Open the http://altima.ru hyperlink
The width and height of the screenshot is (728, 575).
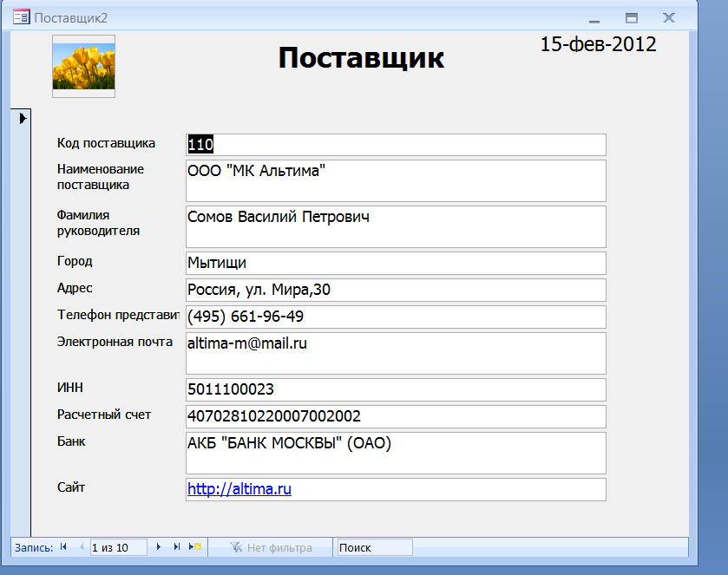(239, 489)
